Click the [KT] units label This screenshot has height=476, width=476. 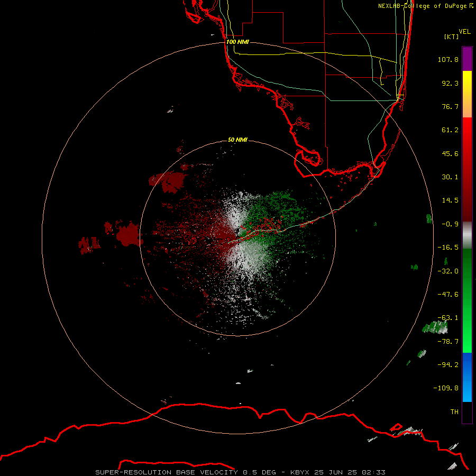452,36
